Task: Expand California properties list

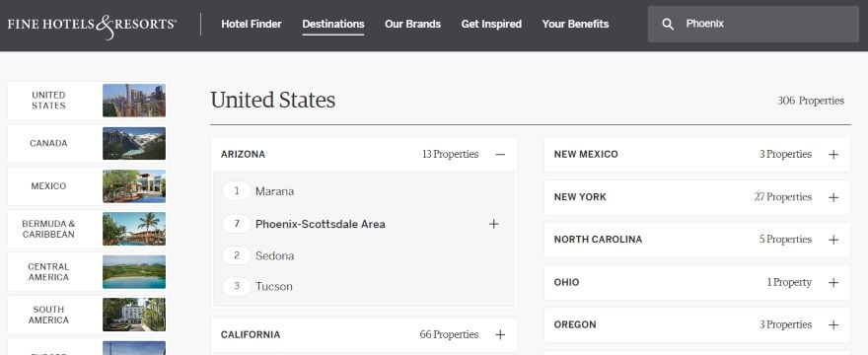Action: [364, 334]
